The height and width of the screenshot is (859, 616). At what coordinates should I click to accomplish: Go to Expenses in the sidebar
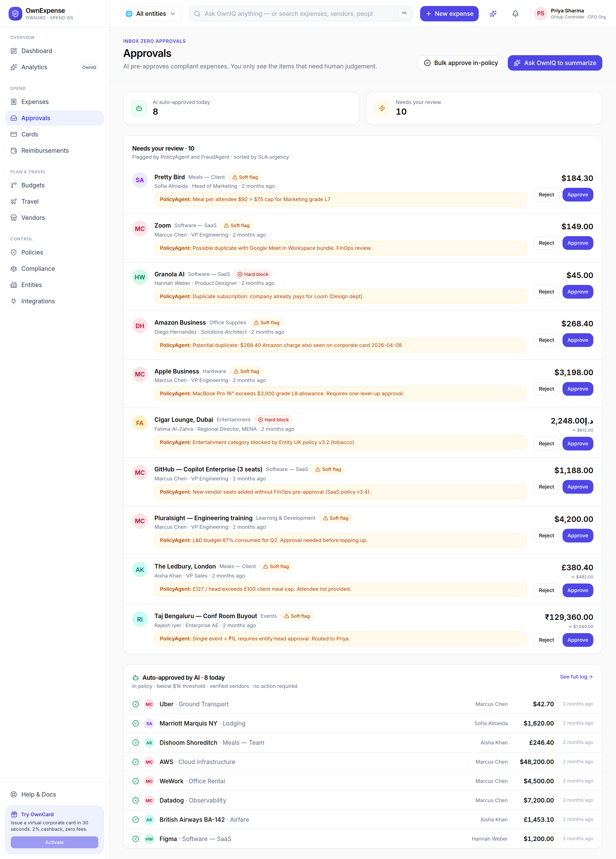tap(55, 102)
